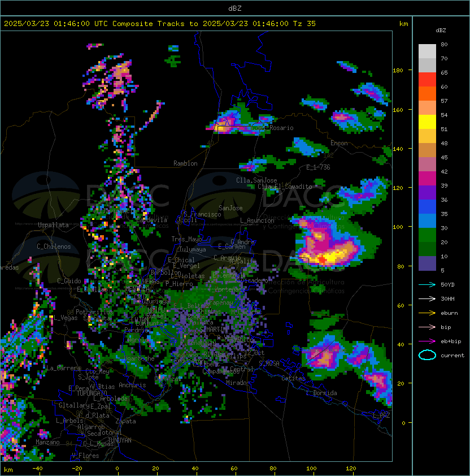The height and width of the screenshot is (476, 470).
Task: Select the yellow eburn arrow legend icon
Action: pyautogui.click(x=427, y=313)
